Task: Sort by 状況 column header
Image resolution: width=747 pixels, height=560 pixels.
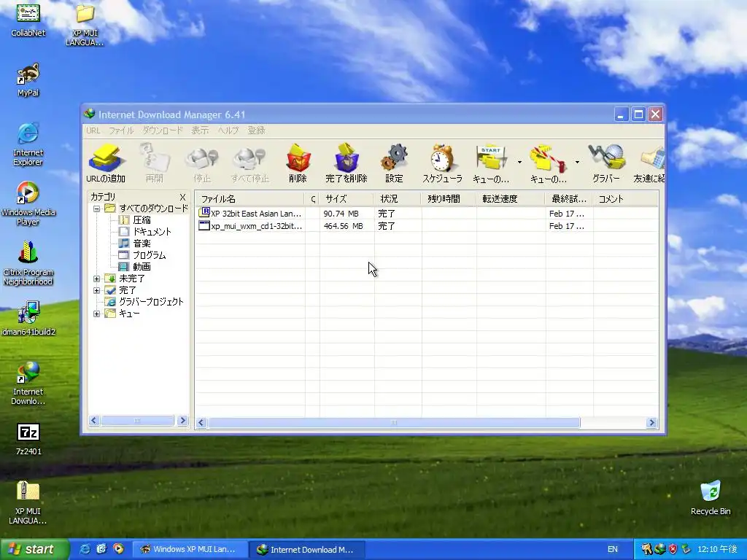Action: 398,199
